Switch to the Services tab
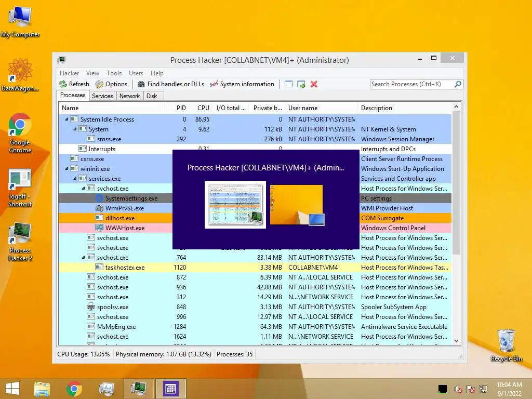The height and width of the screenshot is (399, 532). (102, 96)
